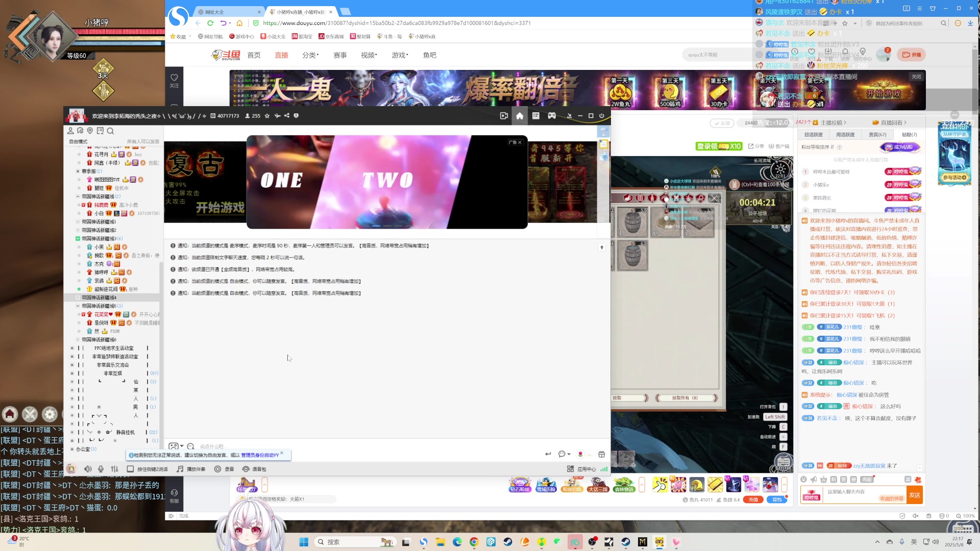Open the report shield icon in YY header
This screenshot has width=980, height=551.
pyautogui.click(x=296, y=116)
